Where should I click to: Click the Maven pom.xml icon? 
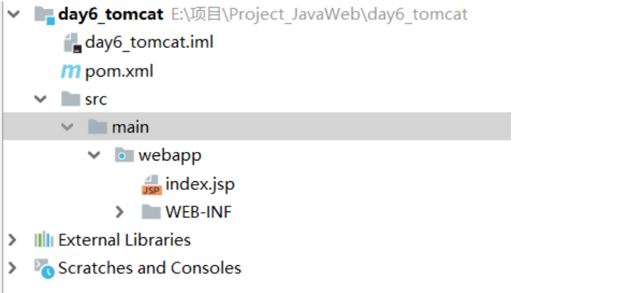pyautogui.click(x=71, y=72)
